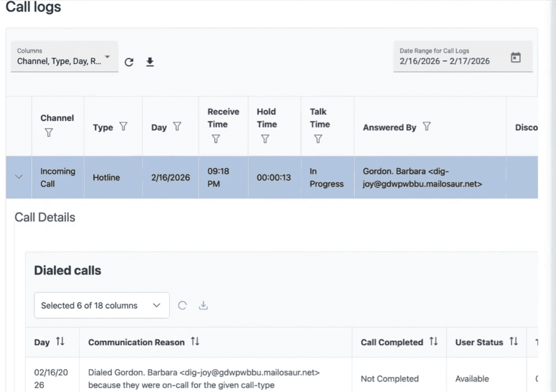
Task: Filter the Receive Time column
Action: point(216,139)
